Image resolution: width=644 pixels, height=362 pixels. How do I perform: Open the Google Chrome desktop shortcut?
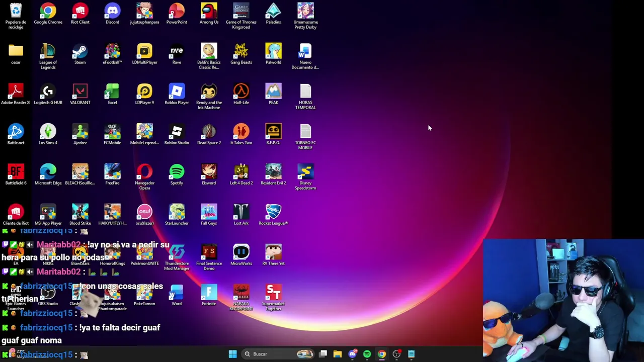tap(48, 14)
